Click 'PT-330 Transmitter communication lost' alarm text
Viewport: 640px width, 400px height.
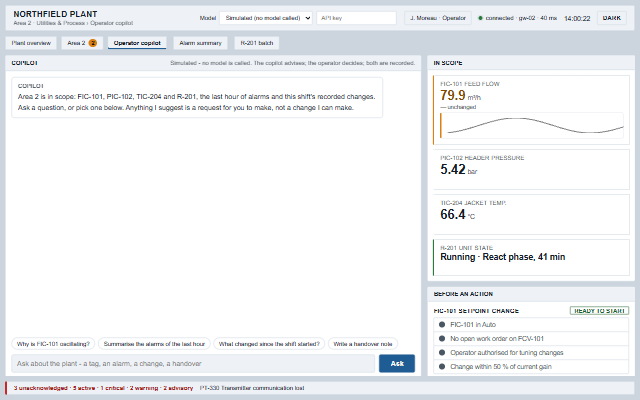(x=252, y=388)
